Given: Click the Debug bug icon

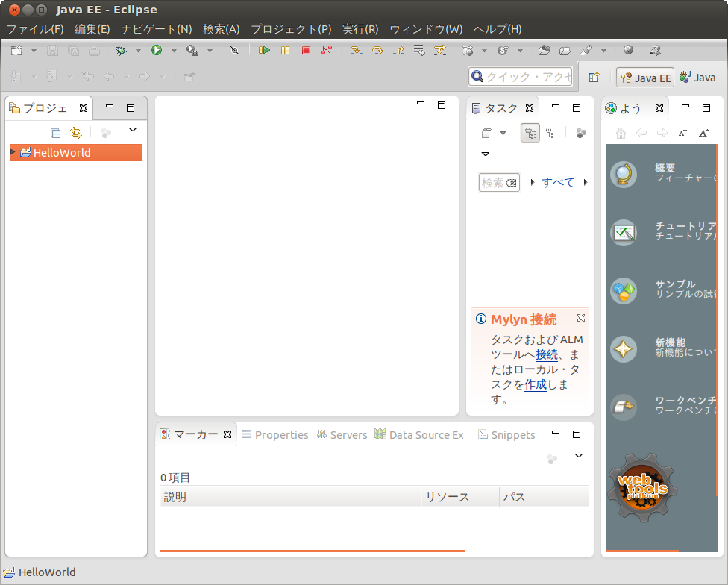Looking at the screenshot, I should 121,50.
